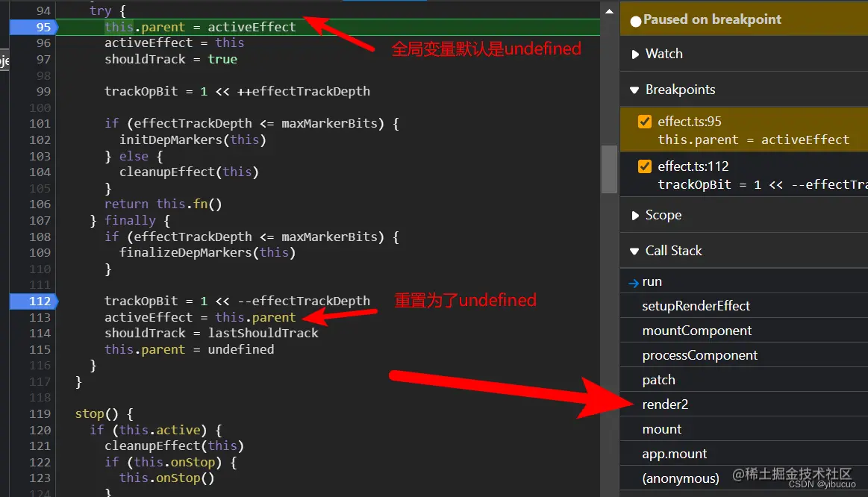Select render2 in the call stack
The image size is (868, 497).
tap(744, 404)
